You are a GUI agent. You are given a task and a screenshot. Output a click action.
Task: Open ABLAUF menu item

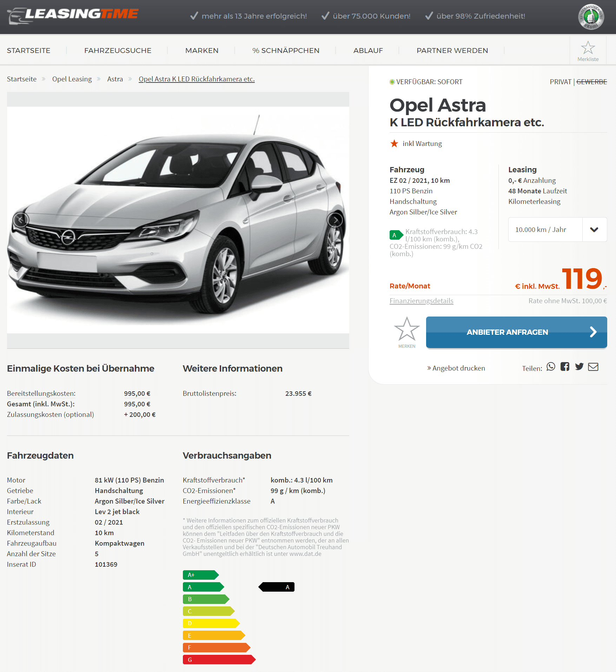click(x=368, y=51)
